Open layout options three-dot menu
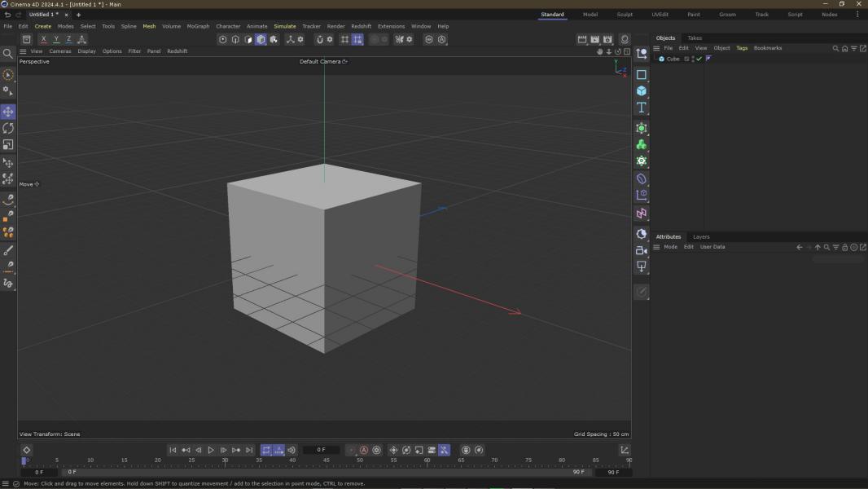 (857, 15)
